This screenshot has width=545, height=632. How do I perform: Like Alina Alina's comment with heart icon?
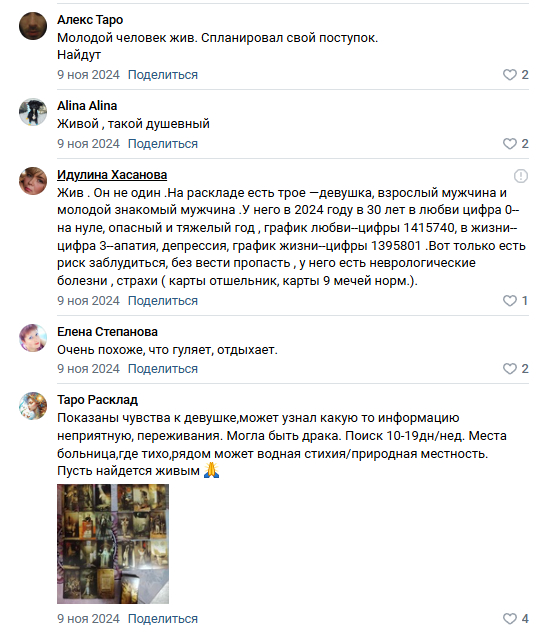point(510,143)
